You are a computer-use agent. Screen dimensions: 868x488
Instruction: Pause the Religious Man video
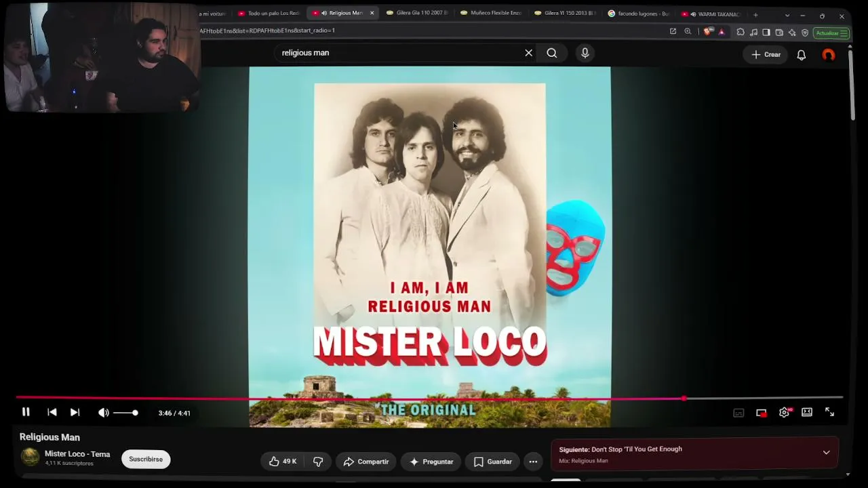[26, 412]
